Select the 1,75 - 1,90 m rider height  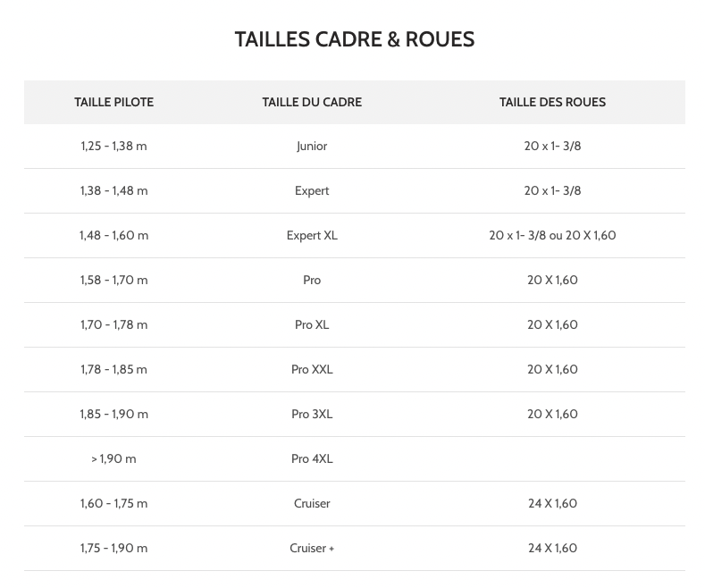(113, 548)
